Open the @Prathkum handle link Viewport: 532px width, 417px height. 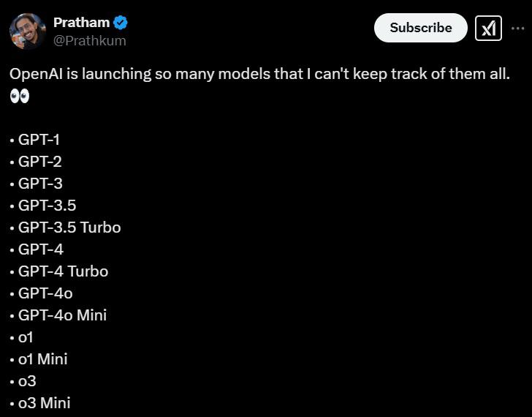89,40
